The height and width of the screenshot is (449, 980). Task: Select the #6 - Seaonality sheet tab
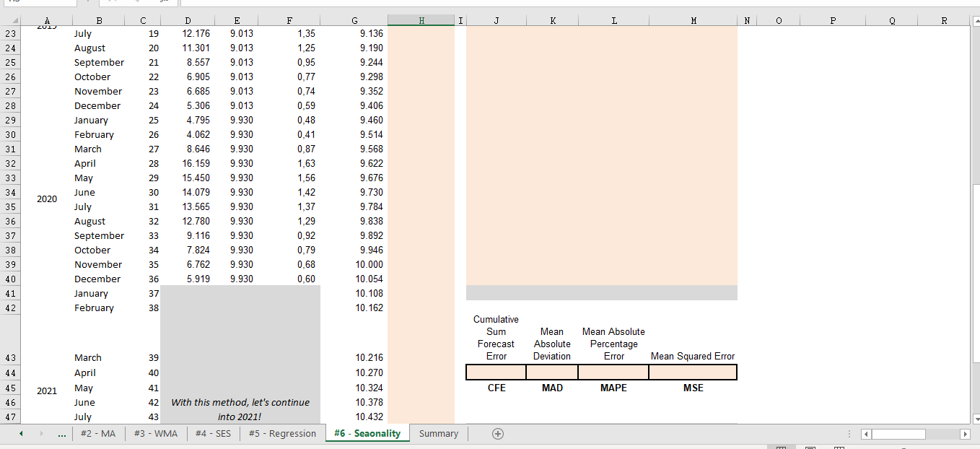pos(367,434)
